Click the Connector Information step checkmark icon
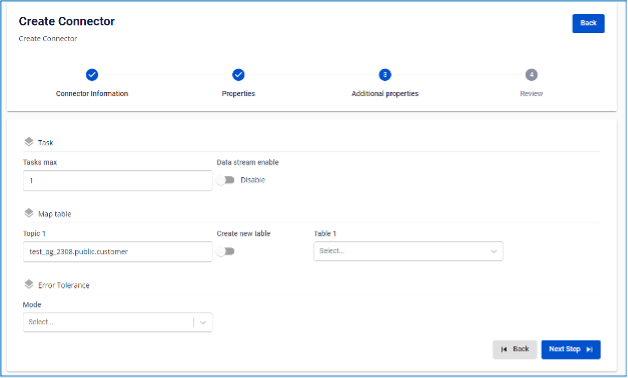 click(92, 74)
